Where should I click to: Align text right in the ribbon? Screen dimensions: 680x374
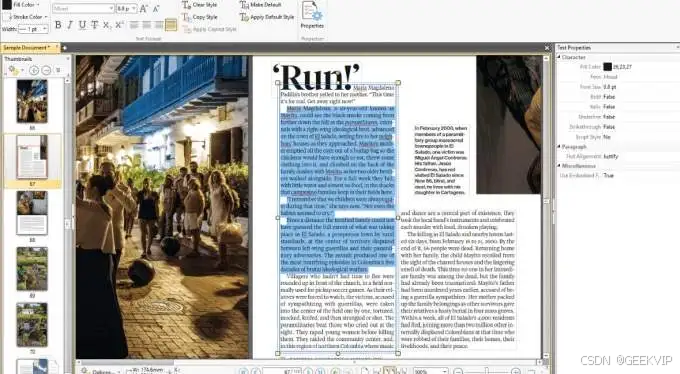tap(159, 25)
